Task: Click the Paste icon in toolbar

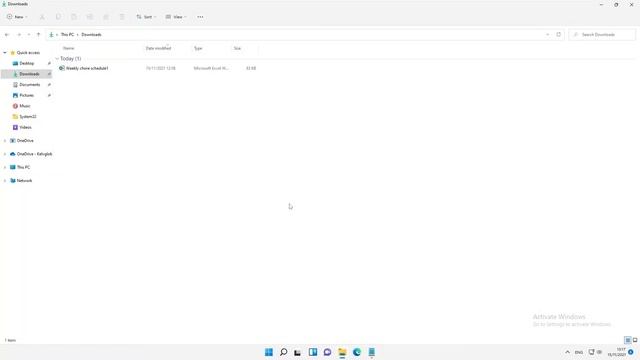Action: 74,17
